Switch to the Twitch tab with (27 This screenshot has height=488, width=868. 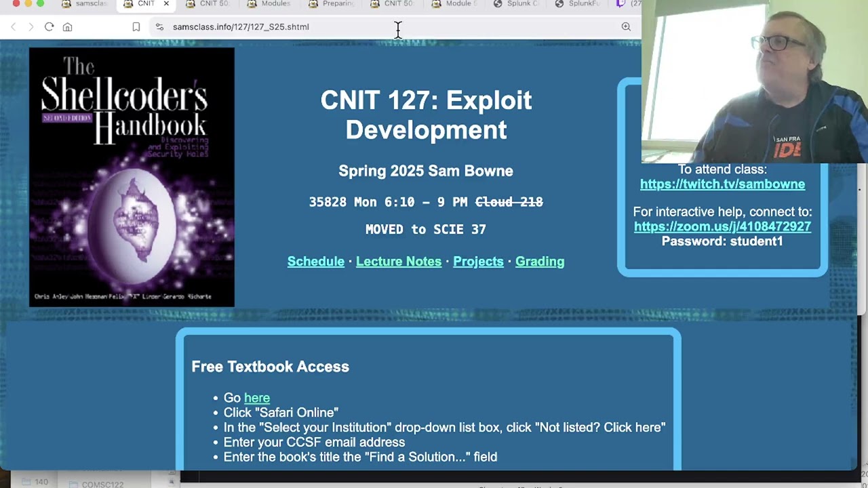click(628, 4)
